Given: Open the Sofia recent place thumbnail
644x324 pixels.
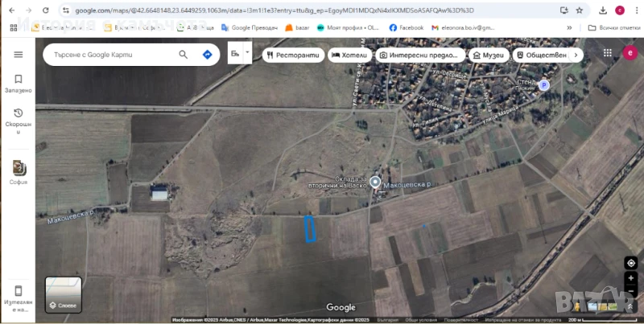Looking at the screenshot, I should [18, 170].
